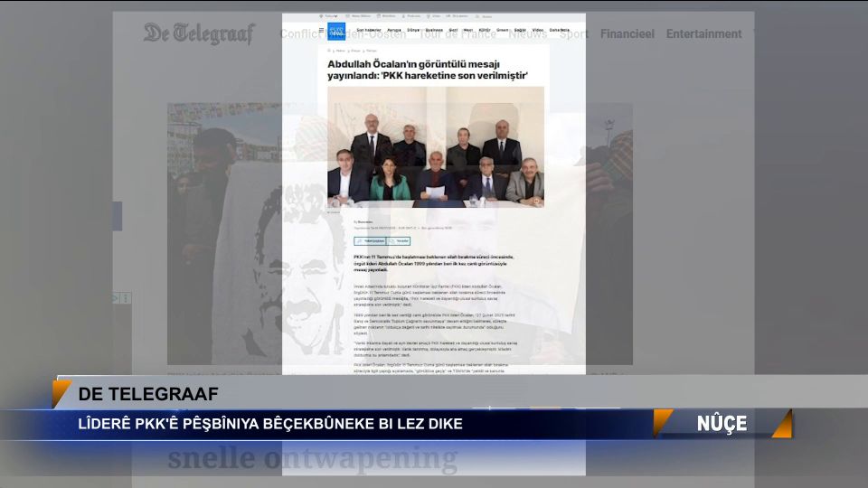The width and height of the screenshot is (868, 488).
Task: Click the NÛÇE news label
Action: [722, 424]
